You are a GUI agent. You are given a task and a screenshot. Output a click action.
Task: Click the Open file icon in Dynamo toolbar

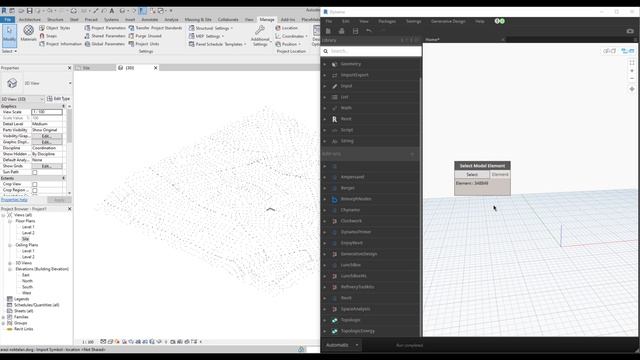point(342,31)
